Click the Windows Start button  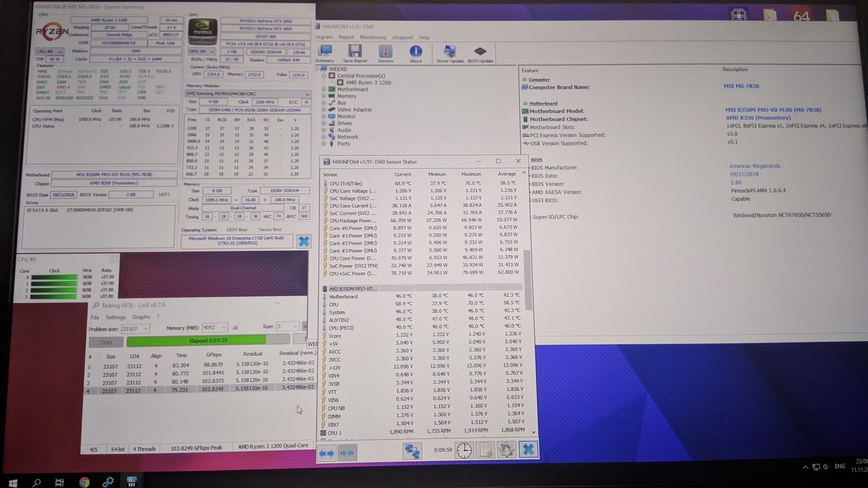tap(13, 482)
